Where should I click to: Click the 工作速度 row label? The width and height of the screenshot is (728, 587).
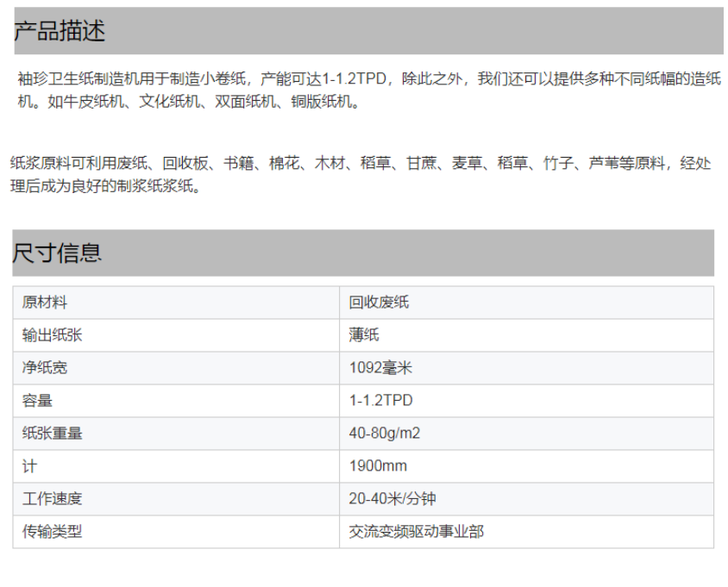pos(52,499)
